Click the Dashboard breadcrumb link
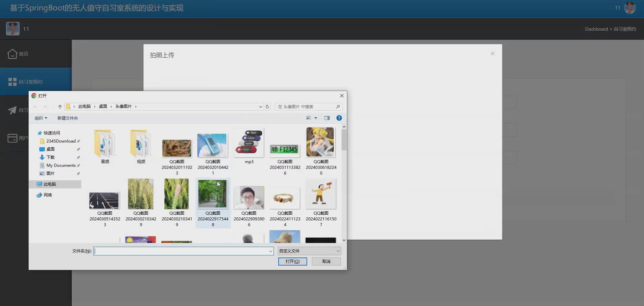 597,29
